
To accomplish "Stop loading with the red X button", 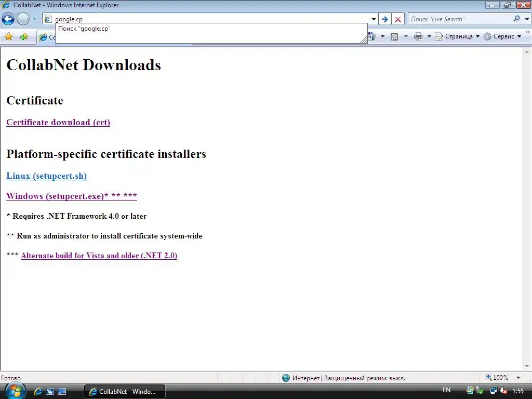I will (398, 19).
